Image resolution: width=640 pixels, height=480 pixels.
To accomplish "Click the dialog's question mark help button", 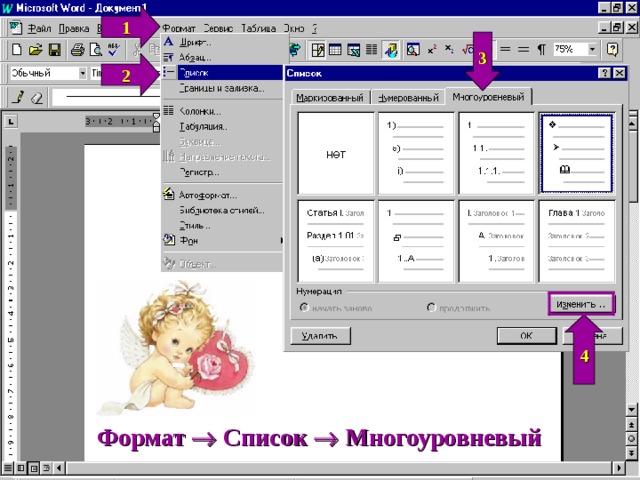I will [604, 73].
